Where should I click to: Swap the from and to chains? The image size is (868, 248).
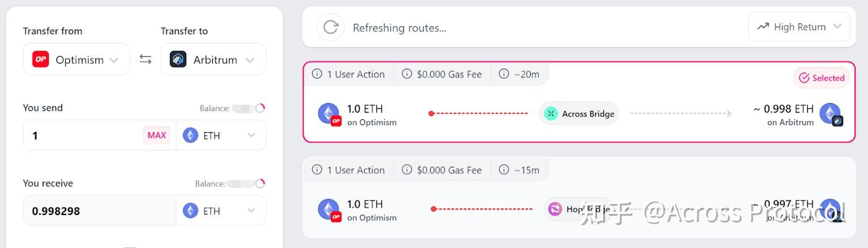145,60
